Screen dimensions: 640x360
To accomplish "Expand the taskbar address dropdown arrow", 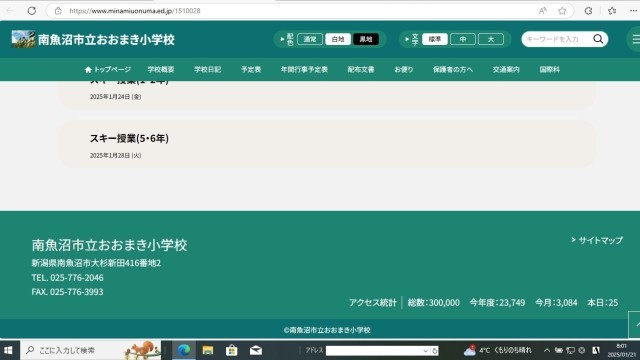I will coord(425,351).
